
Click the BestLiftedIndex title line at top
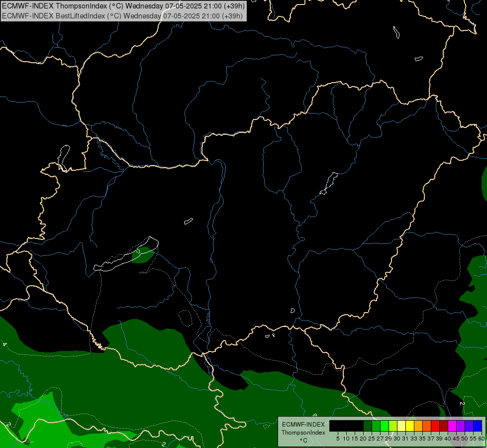[x=122, y=16]
